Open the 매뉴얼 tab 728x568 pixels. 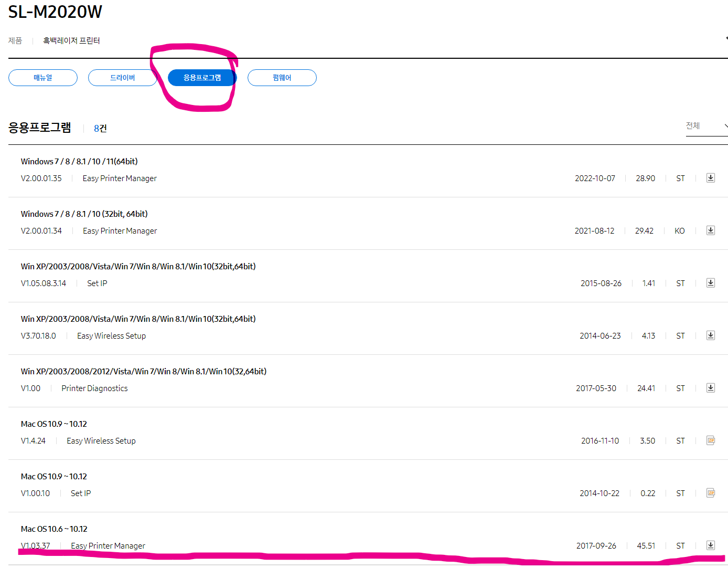tap(43, 78)
